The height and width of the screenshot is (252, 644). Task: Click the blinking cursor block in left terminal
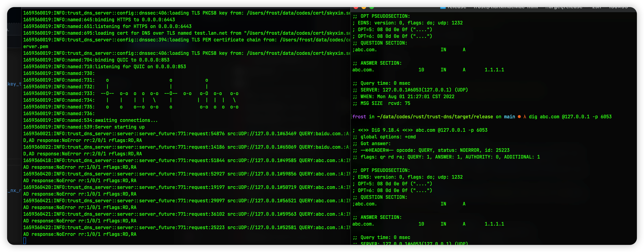[24, 241]
